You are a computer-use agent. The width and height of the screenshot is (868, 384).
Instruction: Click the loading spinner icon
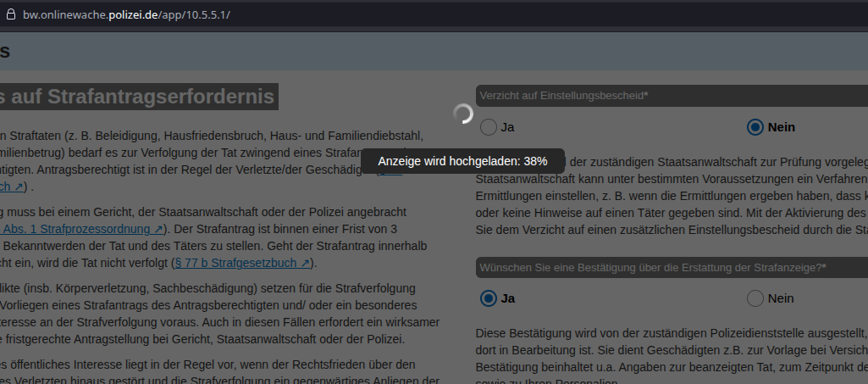[x=463, y=114]
